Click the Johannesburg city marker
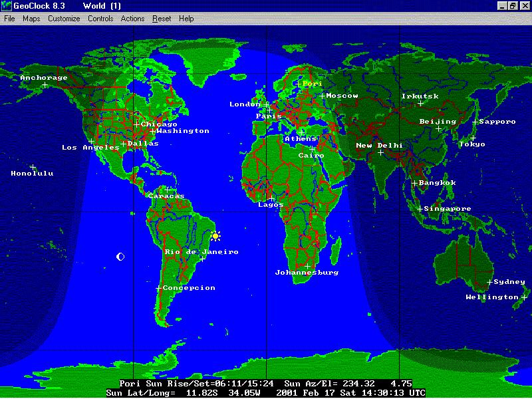 (307, 266)
